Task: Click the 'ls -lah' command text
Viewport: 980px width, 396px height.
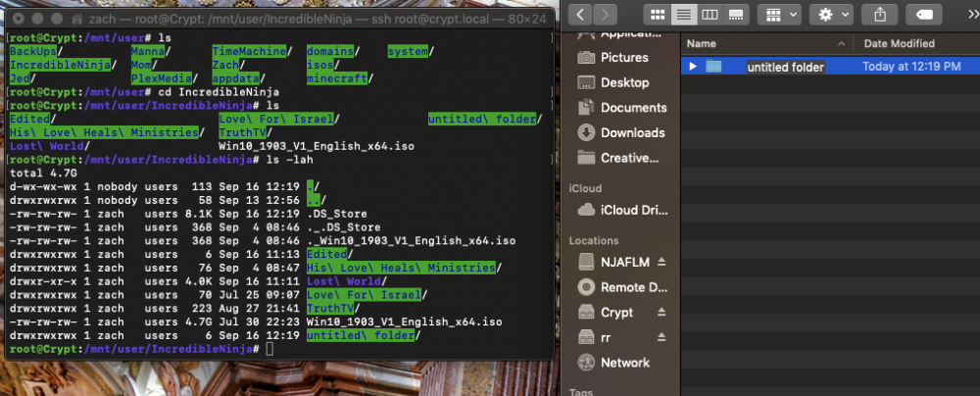Action: [x=289, y=160]
